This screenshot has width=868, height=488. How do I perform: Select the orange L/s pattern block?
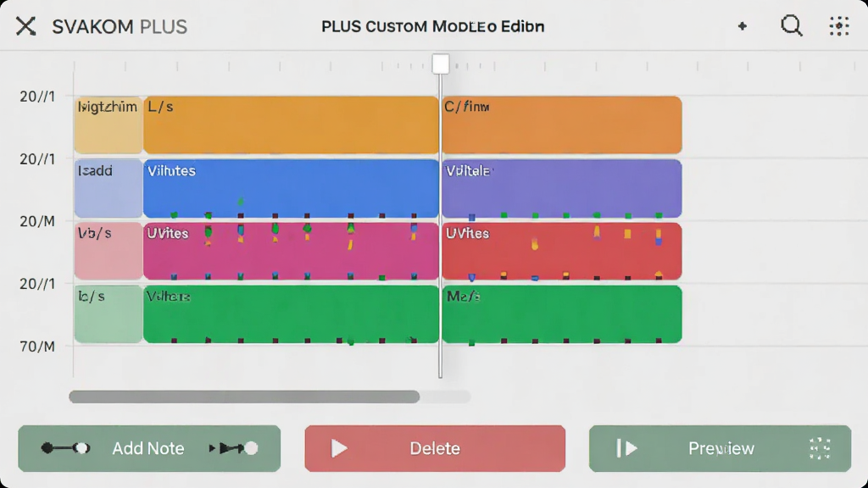291,125
